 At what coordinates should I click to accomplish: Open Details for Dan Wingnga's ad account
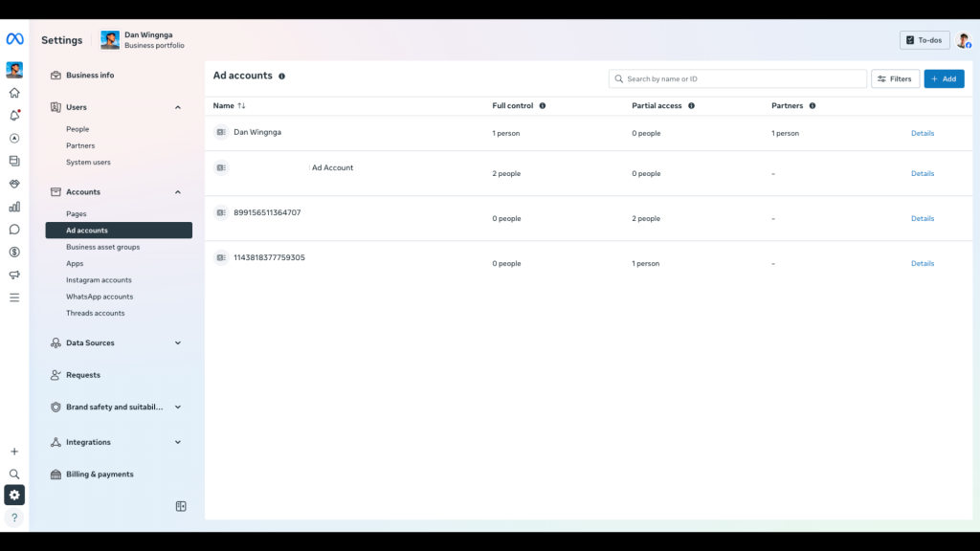(922, 133)
